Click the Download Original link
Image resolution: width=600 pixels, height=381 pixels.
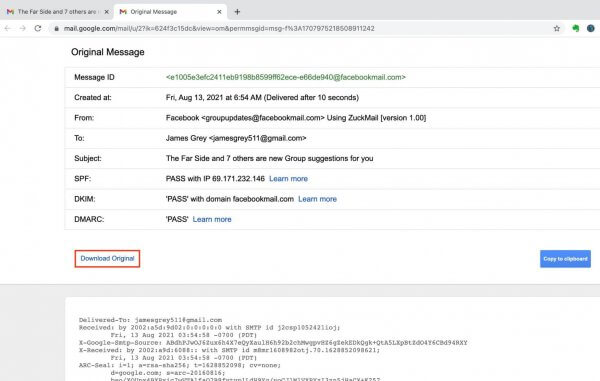(107, 259)
